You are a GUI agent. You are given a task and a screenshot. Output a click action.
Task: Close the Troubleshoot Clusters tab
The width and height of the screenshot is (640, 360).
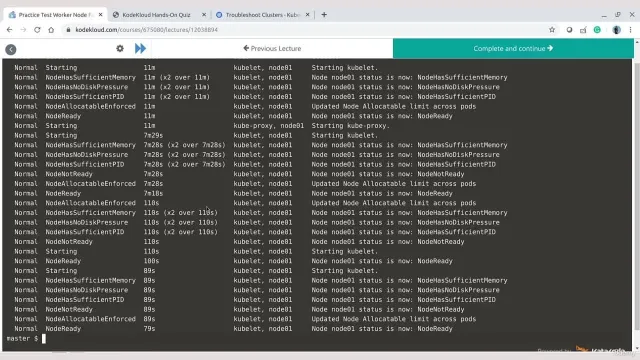point(307,15)
